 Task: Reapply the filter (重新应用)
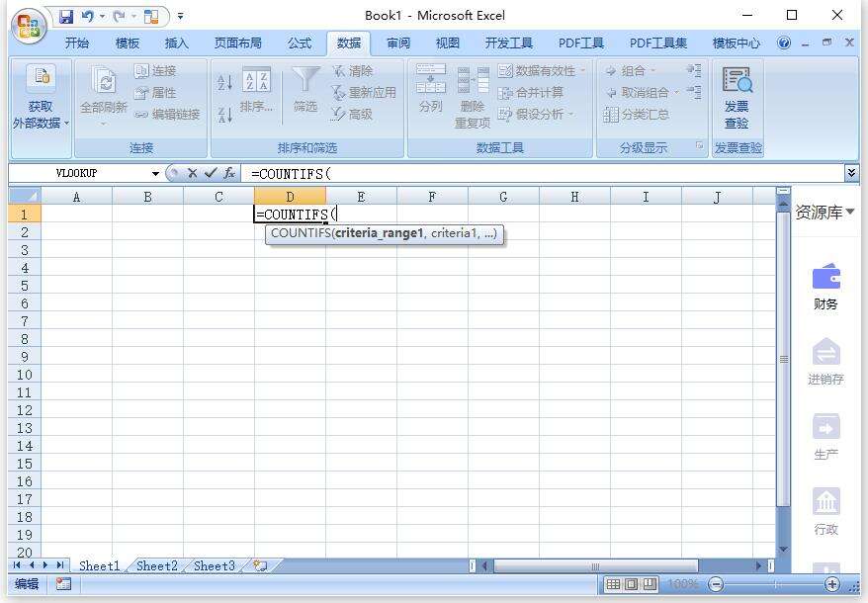(364, 93)
